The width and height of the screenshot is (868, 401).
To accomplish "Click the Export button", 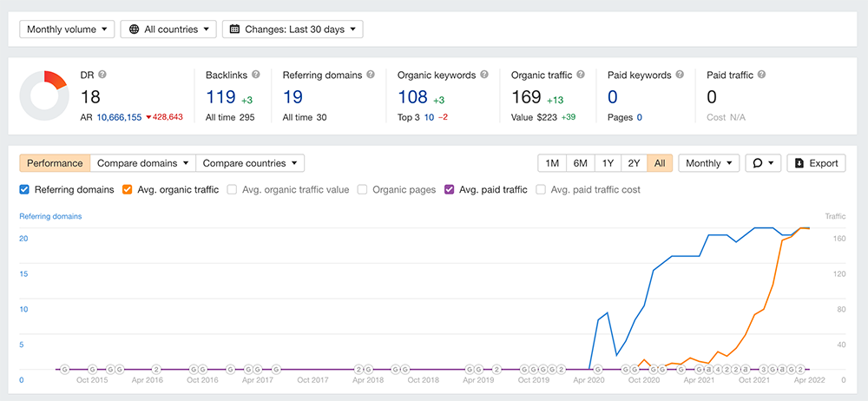I will pos(815,163).
